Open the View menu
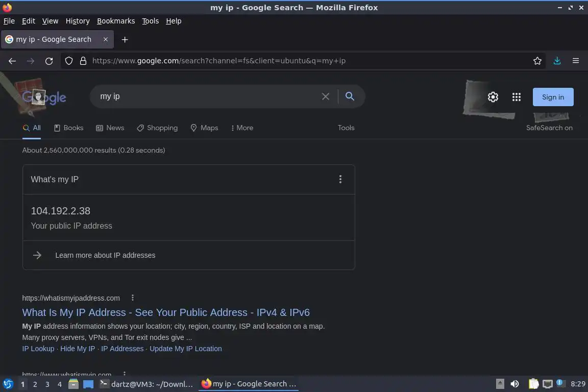 click(x=50, y=21)
